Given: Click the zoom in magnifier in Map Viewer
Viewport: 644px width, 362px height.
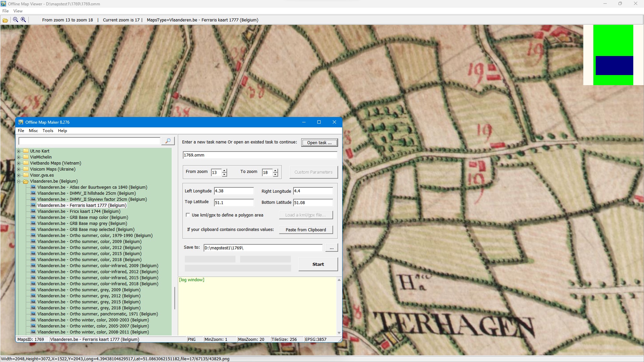Looking at the screenshot, I should click(23, 20).
